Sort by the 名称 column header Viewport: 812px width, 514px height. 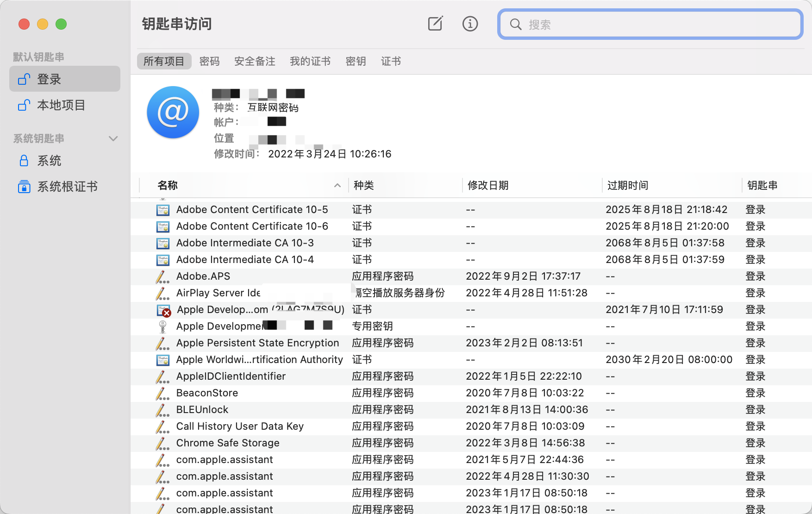click(168, 185)
